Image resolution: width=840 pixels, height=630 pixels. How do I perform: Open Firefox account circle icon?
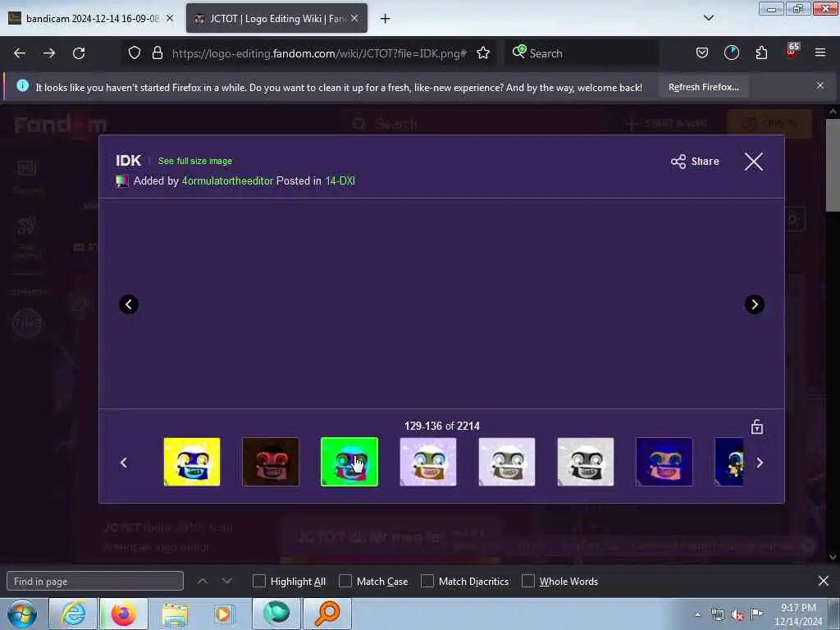tap(731, 53)
